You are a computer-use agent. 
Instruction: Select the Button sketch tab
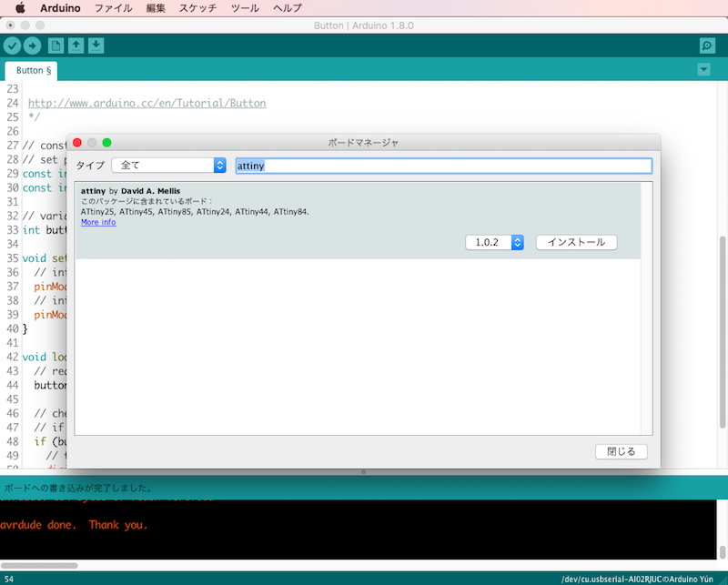pyautogui.click(x=31, y=71)
